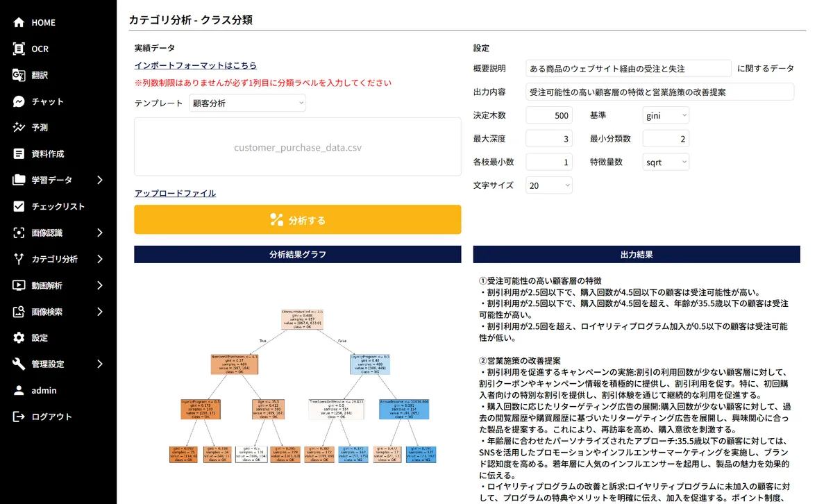Click the 画像検索 picture-search icon

(19, 312)
